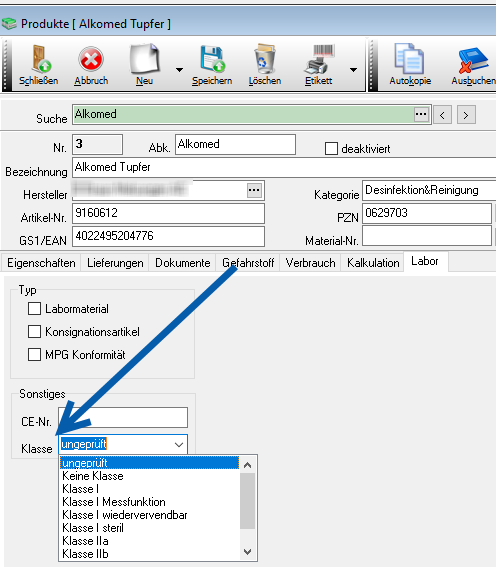The width and height of the screenshot is (496, 567).
Task: Tick the Konsignationsartikel checkbox
Action: 34,332
